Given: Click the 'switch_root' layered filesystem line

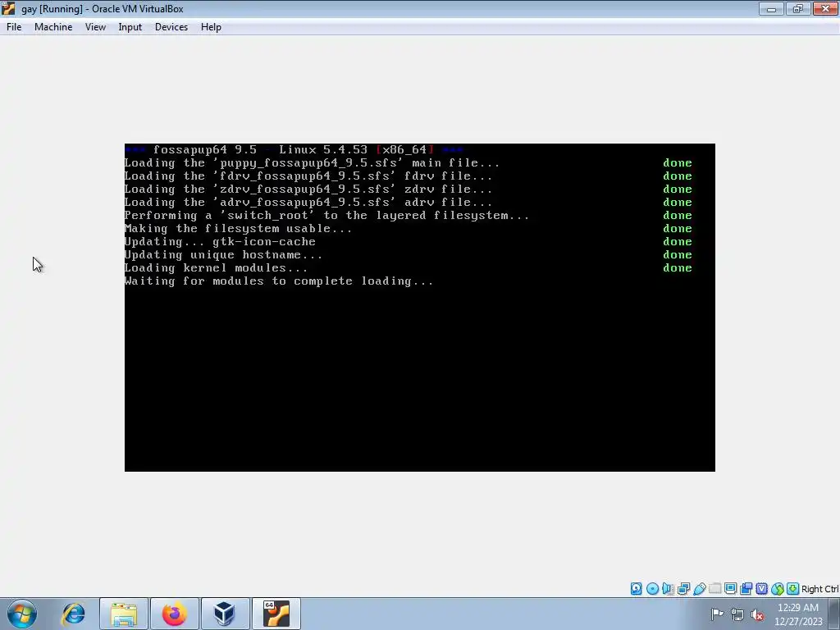Looking at the screenshot, I should pyautogui.click(x=326, y=216).
